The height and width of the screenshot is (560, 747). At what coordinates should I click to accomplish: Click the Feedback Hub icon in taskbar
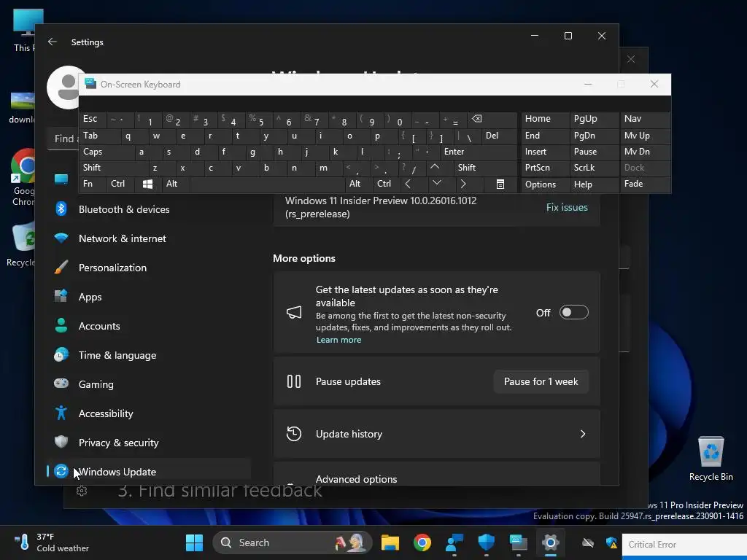[x=454, y=542]
